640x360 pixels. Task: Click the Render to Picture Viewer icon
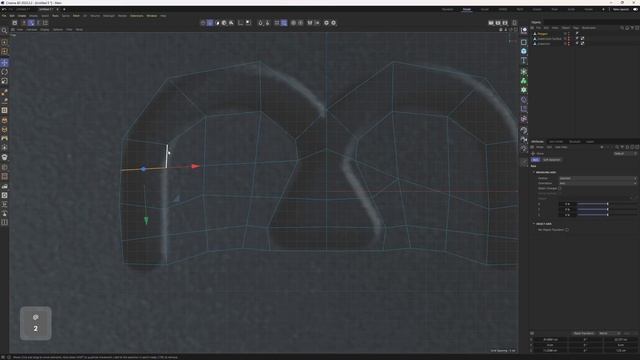[498, 23]
